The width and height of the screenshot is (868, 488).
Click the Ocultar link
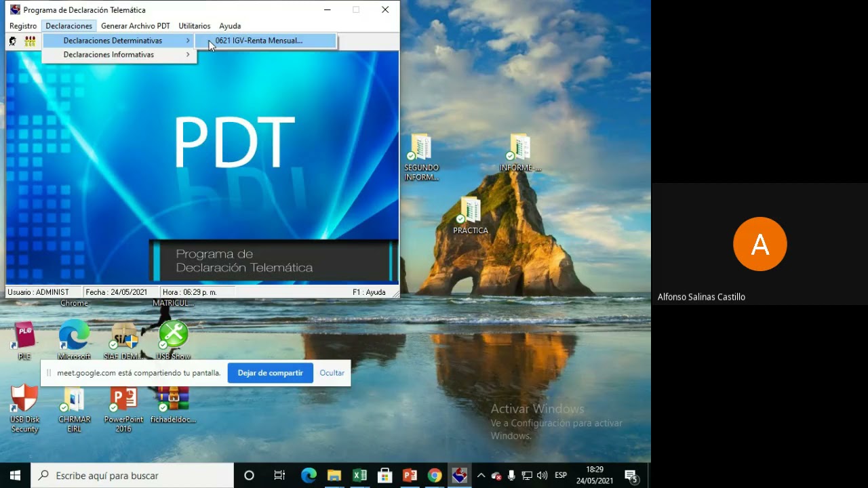coord(332,373)
